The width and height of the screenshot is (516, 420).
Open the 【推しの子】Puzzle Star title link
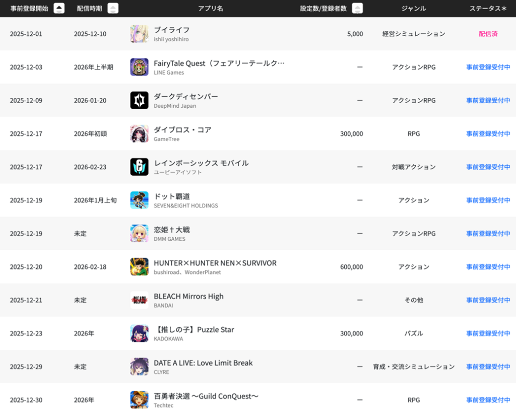coord(193,329)
